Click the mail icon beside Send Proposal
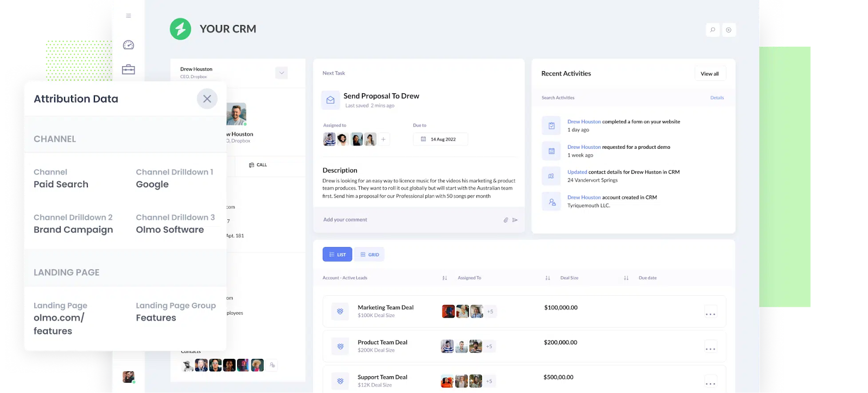Screen dimensions: 868x393 330,100
